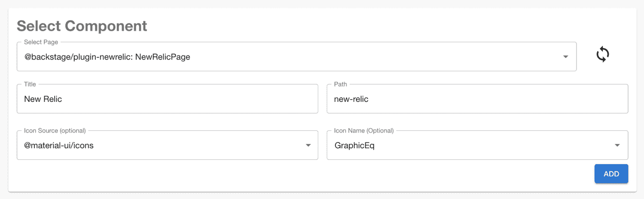This screenshot has width=644, height=199.
Task: Place cursor on the new-relic path text
Action: [x=351, y=99]
